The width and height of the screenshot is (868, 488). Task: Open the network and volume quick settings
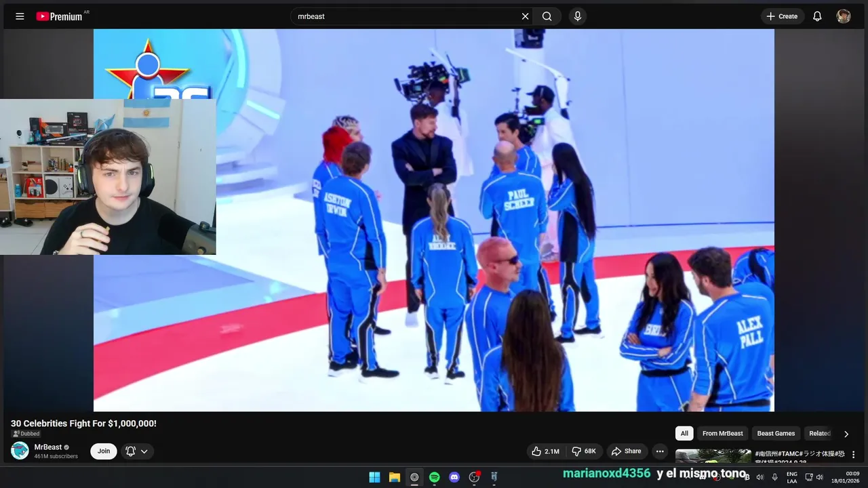click(x=814, y=477)
